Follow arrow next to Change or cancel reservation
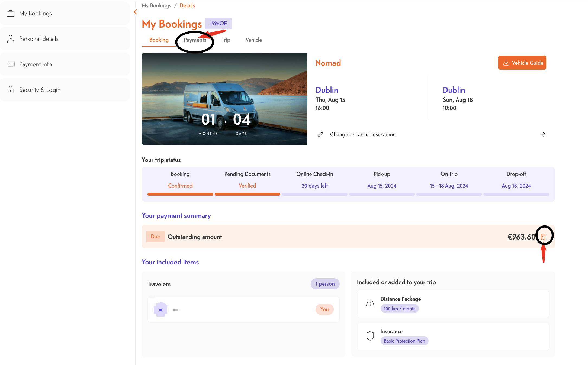The image size is (588, 365). tap(543, 134)
